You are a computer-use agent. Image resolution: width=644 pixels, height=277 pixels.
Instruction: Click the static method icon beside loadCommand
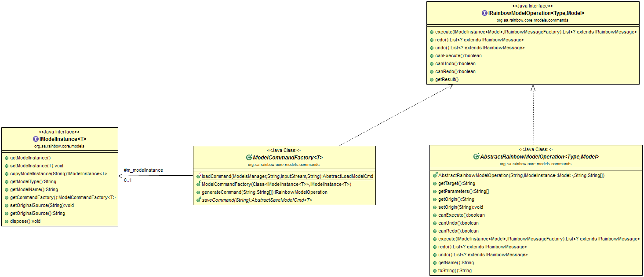199,176
